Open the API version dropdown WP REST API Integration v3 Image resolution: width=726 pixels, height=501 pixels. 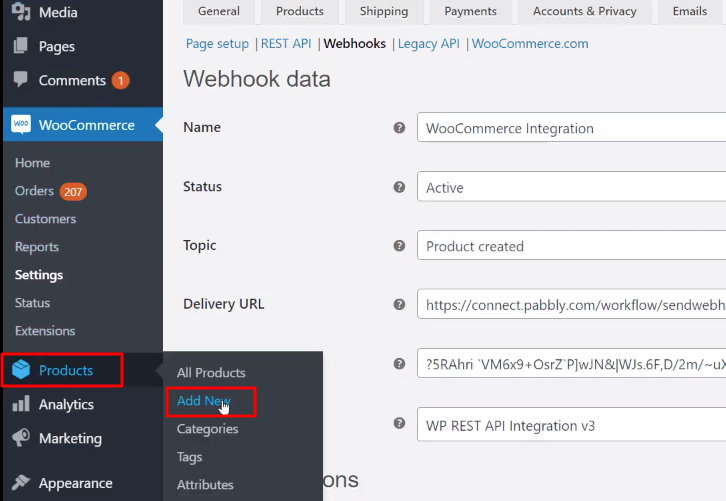tap(571, 425)
